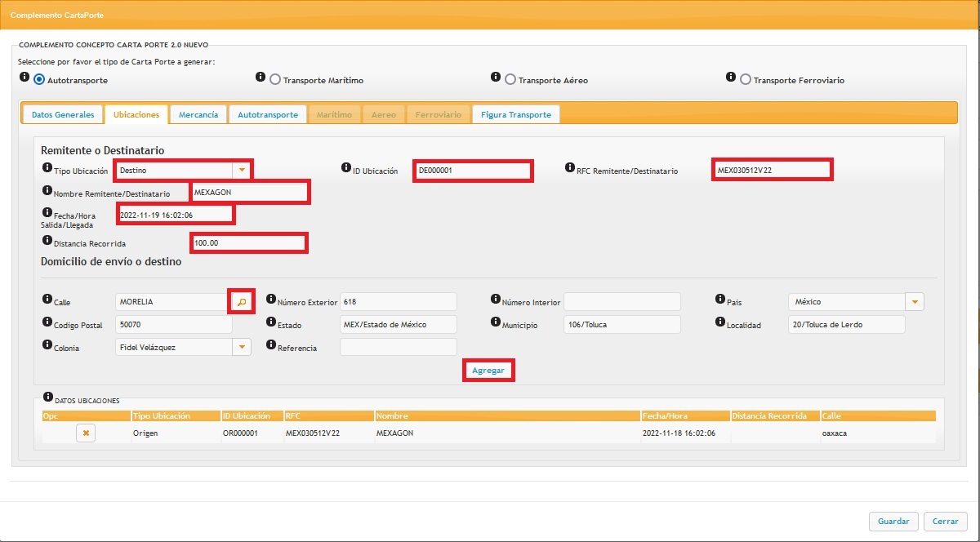
Task: Delete the Origen row with X icon
Action: (x=87, y=433)
